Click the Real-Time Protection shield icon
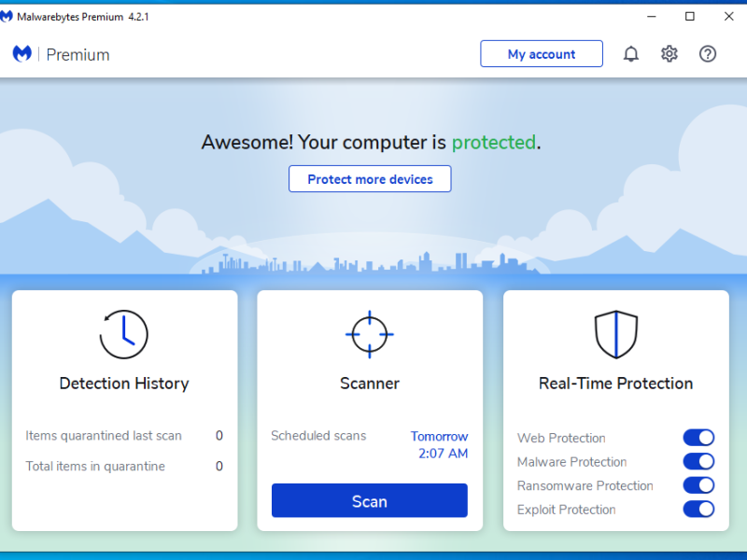Screen dimensions: 747x560 (x=616, y=334)
